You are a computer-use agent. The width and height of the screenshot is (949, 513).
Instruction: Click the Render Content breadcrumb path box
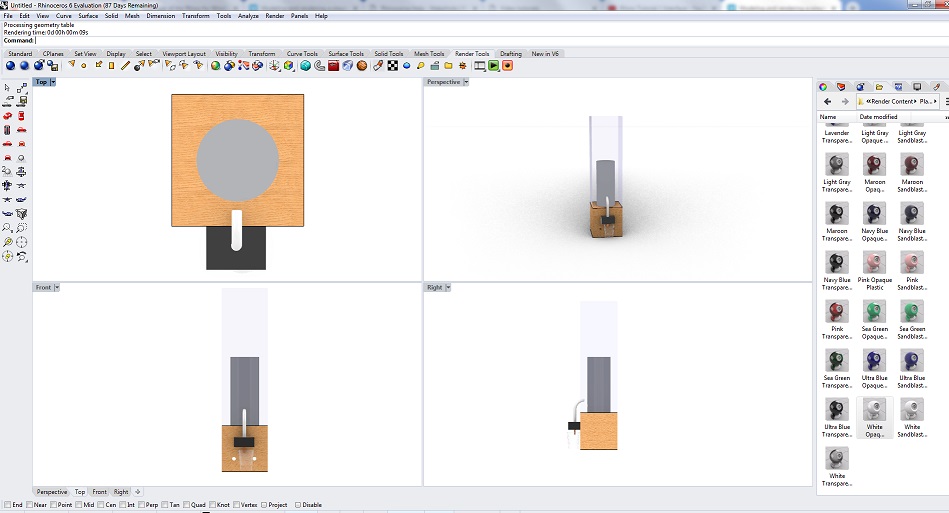click(898, 102)
